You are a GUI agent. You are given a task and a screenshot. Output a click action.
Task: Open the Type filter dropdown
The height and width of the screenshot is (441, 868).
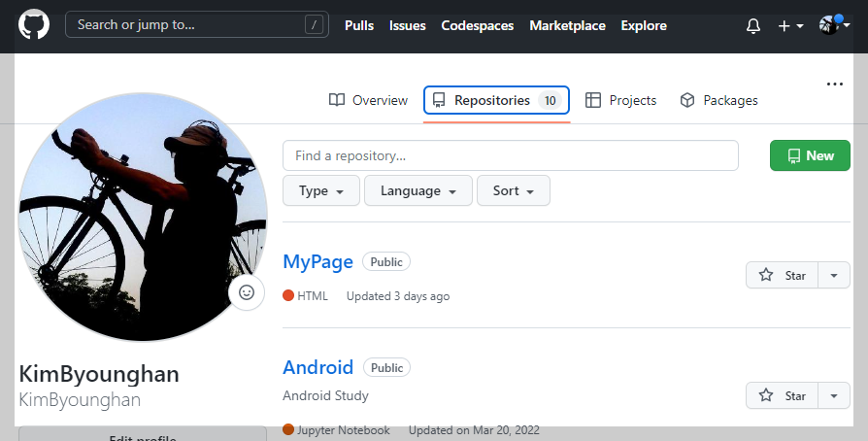321,190
